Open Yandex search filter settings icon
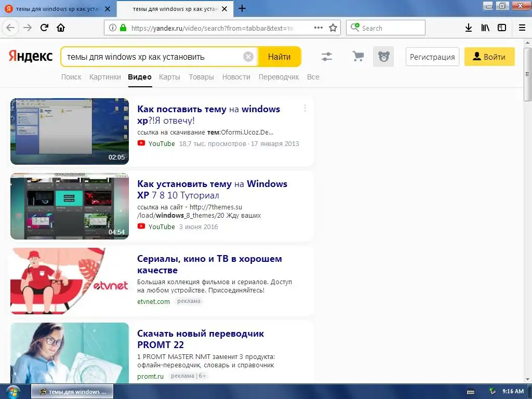This screenshot has height=399, width=532. pyautogui.click(x=327, y=56)
